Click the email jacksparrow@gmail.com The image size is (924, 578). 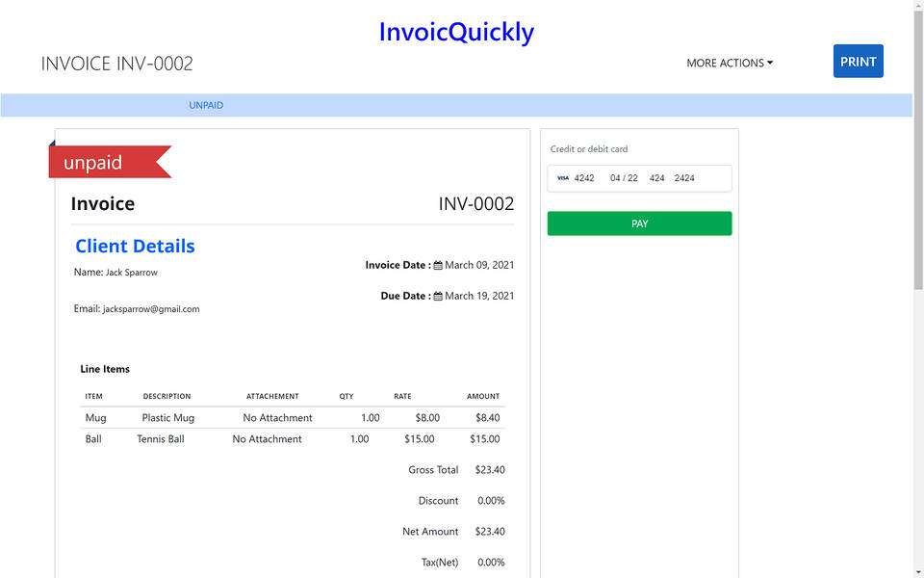(x=151, y=309)
